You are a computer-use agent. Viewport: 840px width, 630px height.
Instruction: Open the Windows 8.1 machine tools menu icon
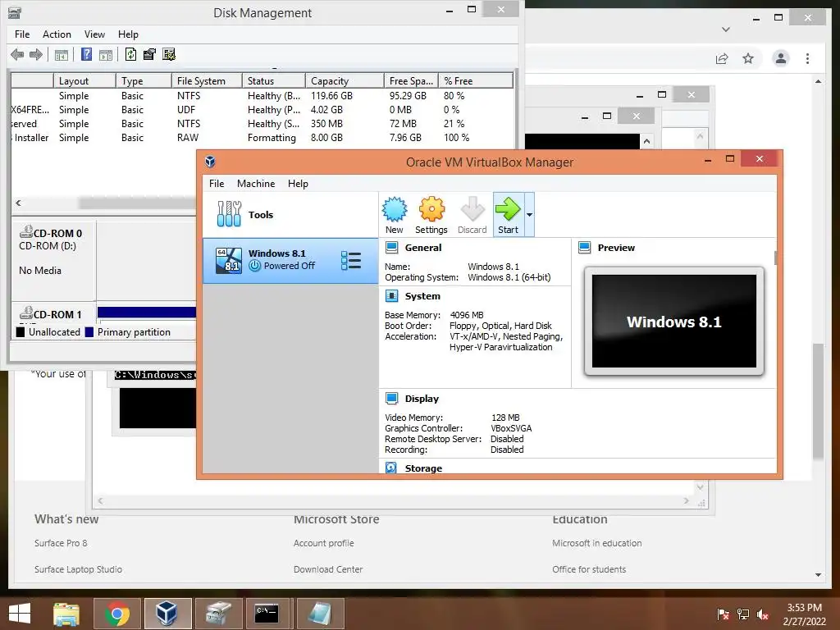351,260
